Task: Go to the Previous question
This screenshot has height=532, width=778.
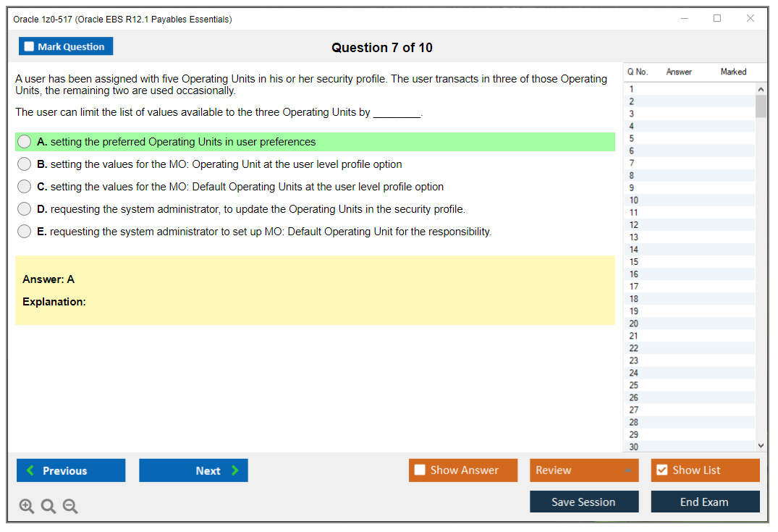Action: (x=71, y=470)
